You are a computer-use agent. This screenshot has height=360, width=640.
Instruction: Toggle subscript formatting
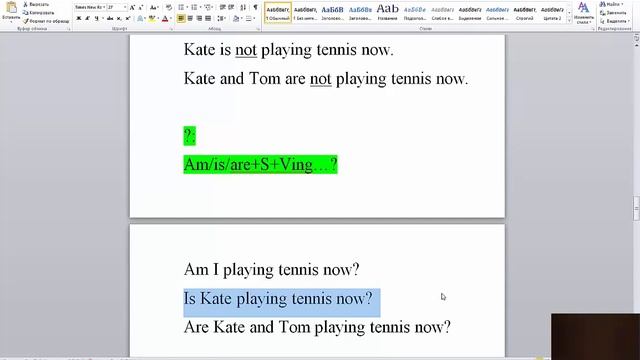click(x=119, y=18)
